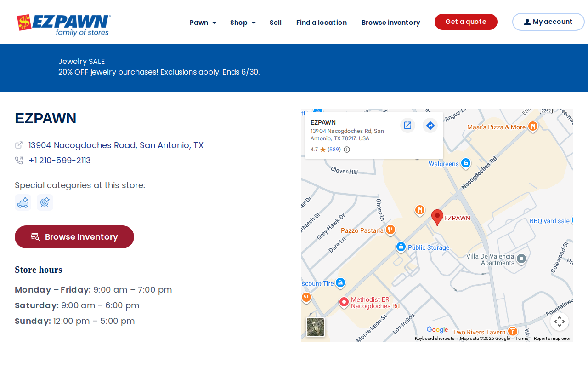Click Report a map error
This screenshot has height=368, width=588.
pos(552,339)
